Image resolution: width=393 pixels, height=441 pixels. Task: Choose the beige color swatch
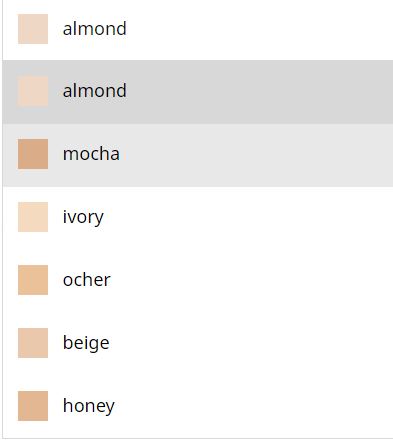point(33,343)
